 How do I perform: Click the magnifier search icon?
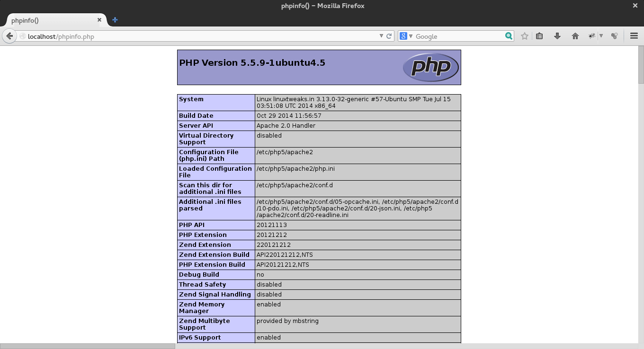point(509,36)
